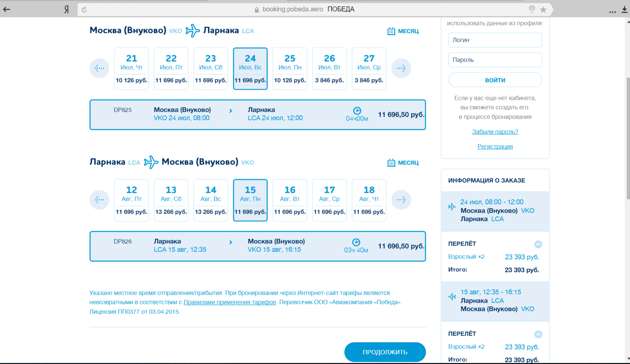The image size is (630, 364).
Task: Click the Логин input field
Action: [x=495, y=40]
